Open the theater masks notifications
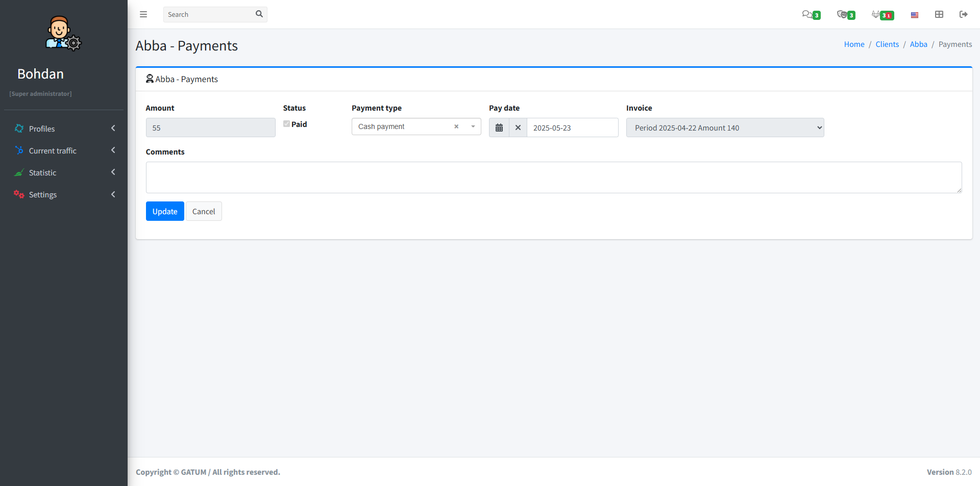The image size is (980, 486). pyautogui.click(x=845, y=14)
